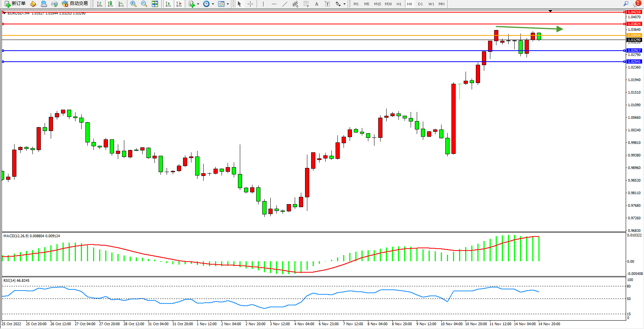644x329 pixels.
Task: Switch to the M15 timeframe
Action: coord(377,4)
